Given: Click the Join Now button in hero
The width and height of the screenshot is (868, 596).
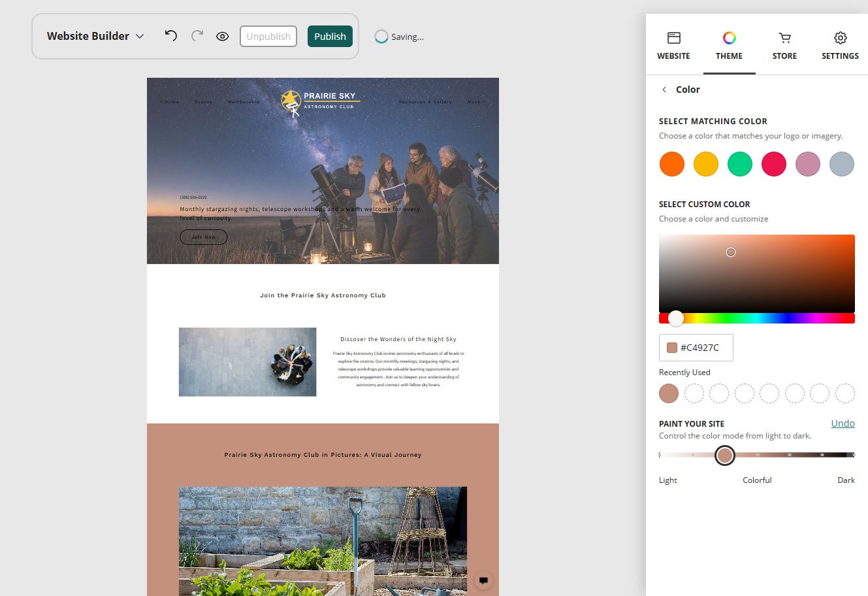Looking at the screenshot, I should [204, 237].
